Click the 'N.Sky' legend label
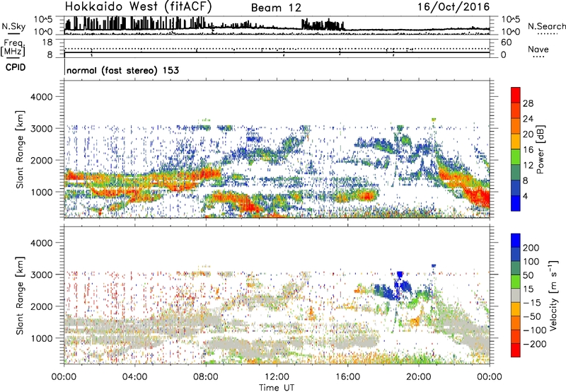566x392 pixels. 13,26
